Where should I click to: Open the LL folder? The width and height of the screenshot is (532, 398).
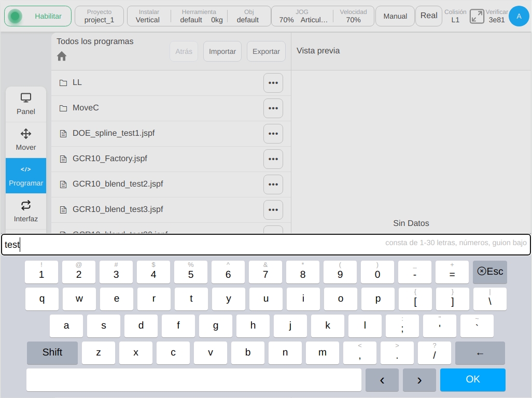coord(171,83)
